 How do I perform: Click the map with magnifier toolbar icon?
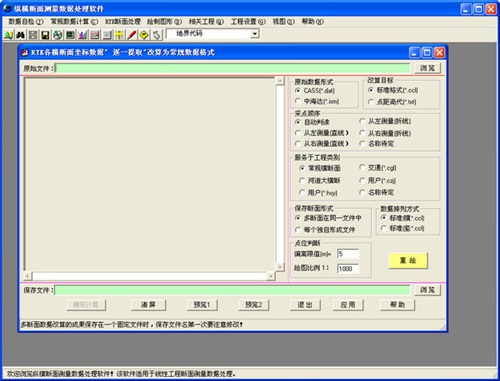coord(8,35)
